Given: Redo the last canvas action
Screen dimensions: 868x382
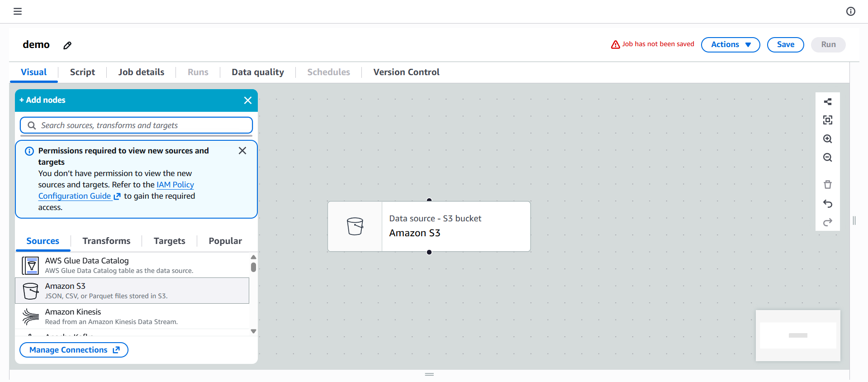Looking at the screenshot, I should (828, 222).
